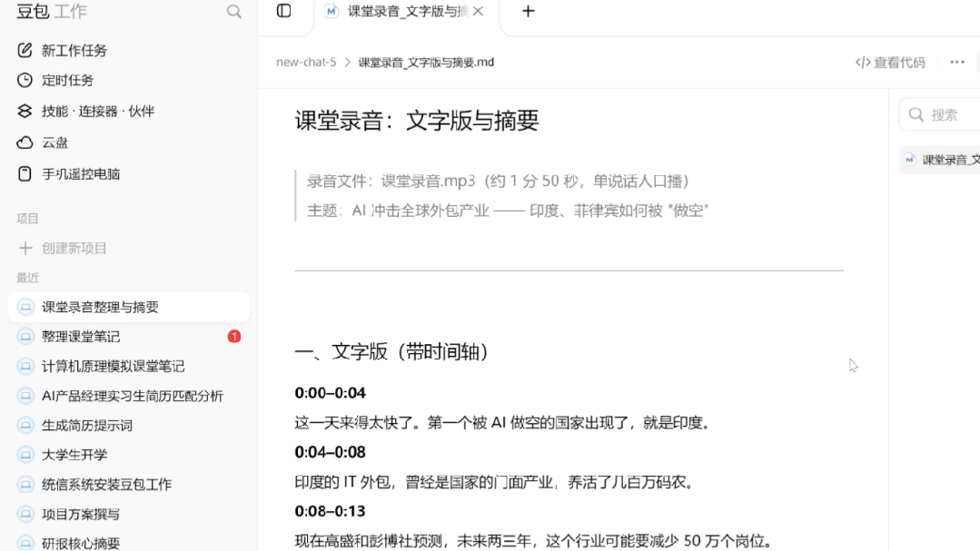Click the 项目方案撰写 chat icon
Image resolution: width=980 pixels, height=551 pixels.
tap(25, 514)
